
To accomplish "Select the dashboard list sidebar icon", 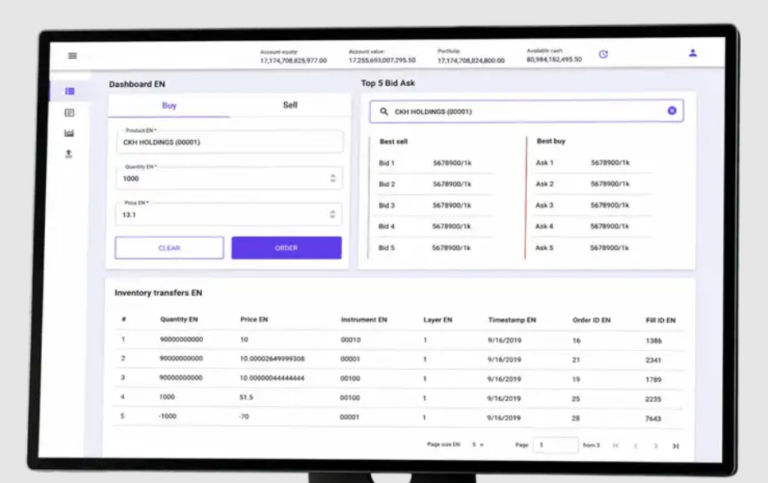I will pyautogui.click(x=70, y=91).
